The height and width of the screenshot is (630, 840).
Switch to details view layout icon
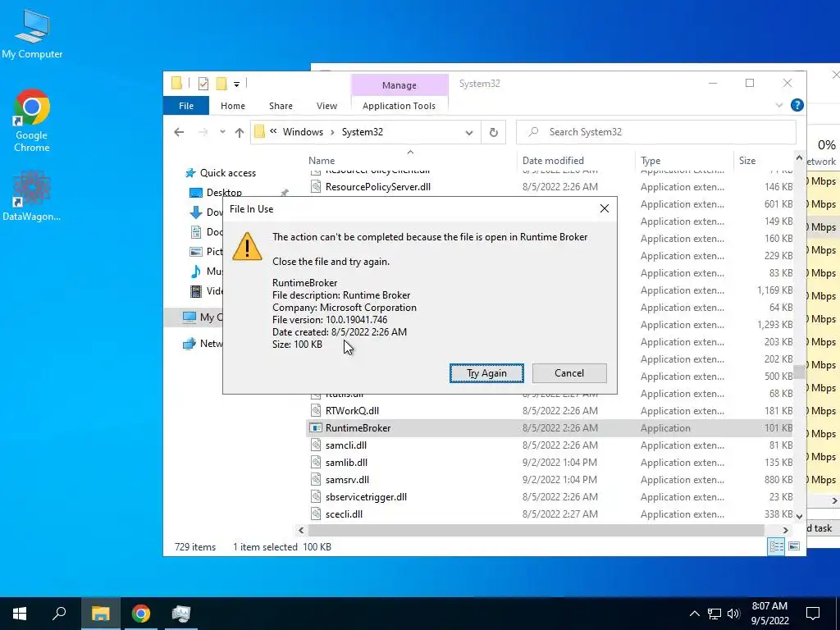(776, 546)
